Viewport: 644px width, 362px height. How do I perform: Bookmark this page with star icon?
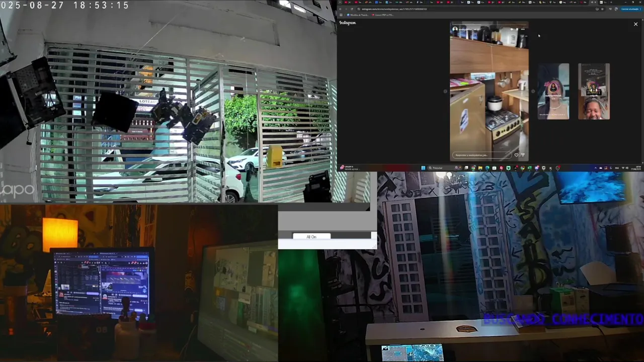(x=602, y=9)
